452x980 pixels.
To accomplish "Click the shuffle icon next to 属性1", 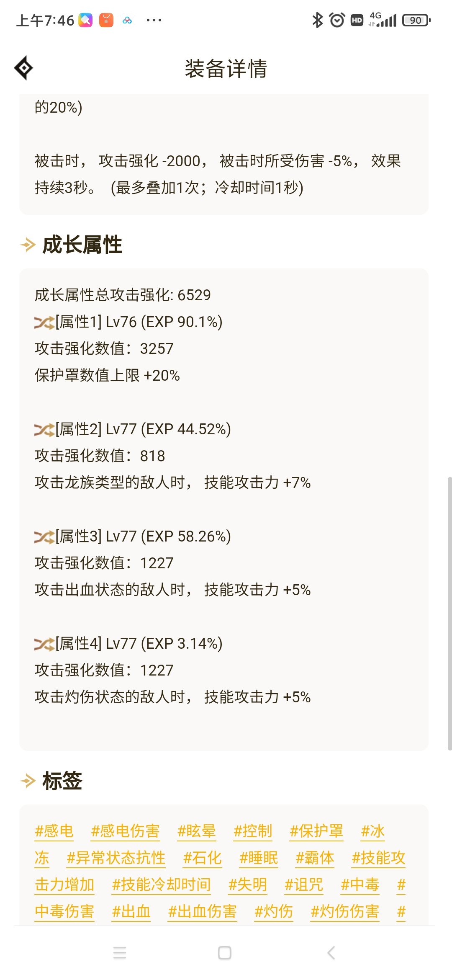I will click(x=44, y=322).
